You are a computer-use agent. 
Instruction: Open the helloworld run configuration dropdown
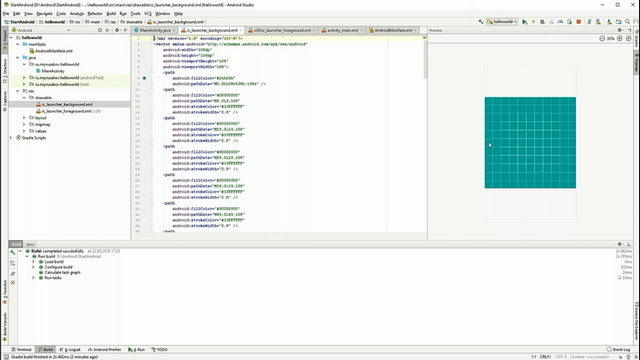point(502,22)
